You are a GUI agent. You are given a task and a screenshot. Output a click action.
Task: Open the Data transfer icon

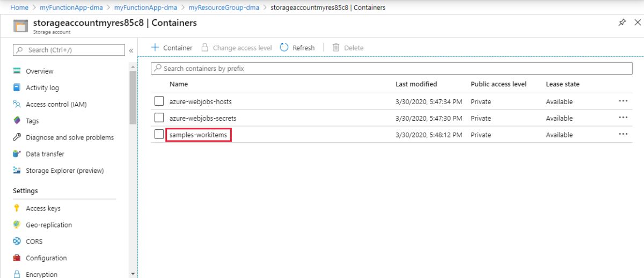click(x=17, y=154)
